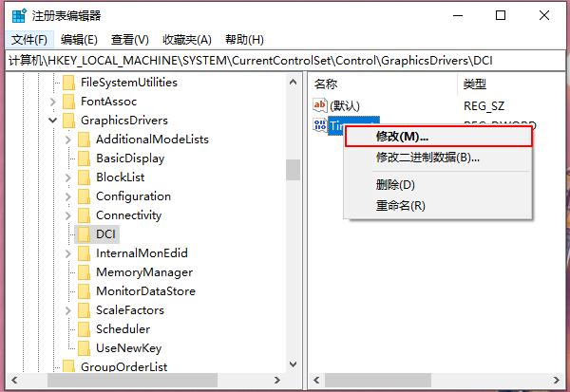The width and height of the screenshot is (570, 392).
Task: Click the Scheduler folder icon
Action: [84, 329]
